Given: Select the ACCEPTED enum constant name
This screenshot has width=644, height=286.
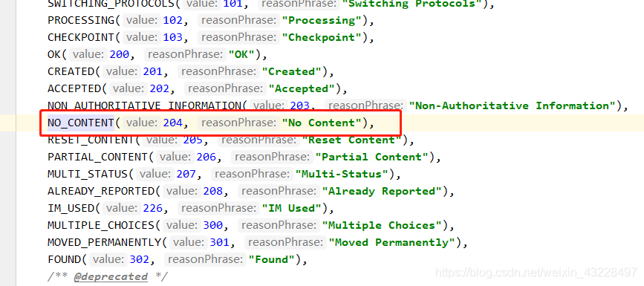Looking at the screenshot, I should pyautogui.click(x=74, y=88).
